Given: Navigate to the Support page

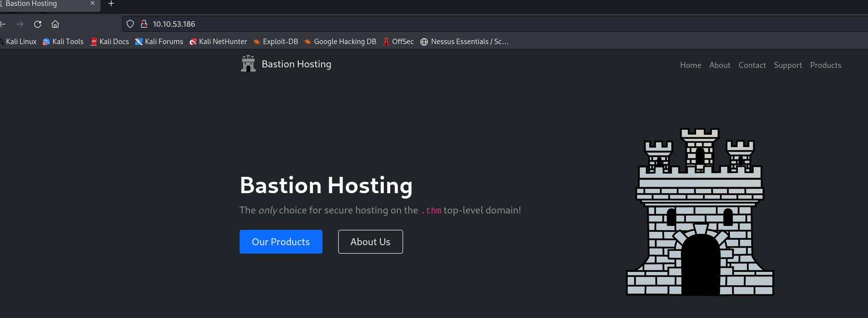Looking at the screenshot, I should coord(788,65).
